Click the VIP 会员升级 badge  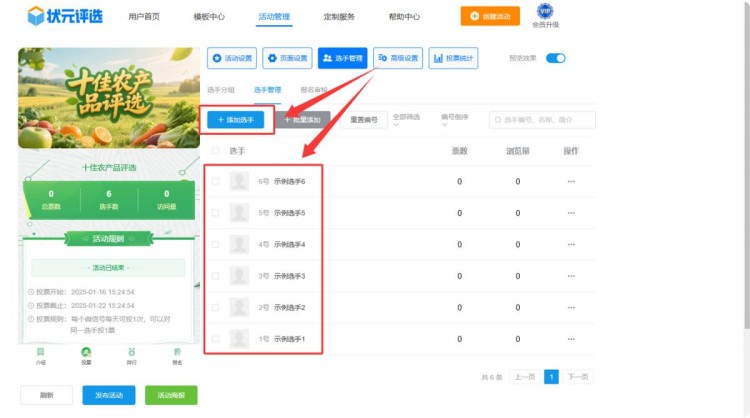[545, 15]
